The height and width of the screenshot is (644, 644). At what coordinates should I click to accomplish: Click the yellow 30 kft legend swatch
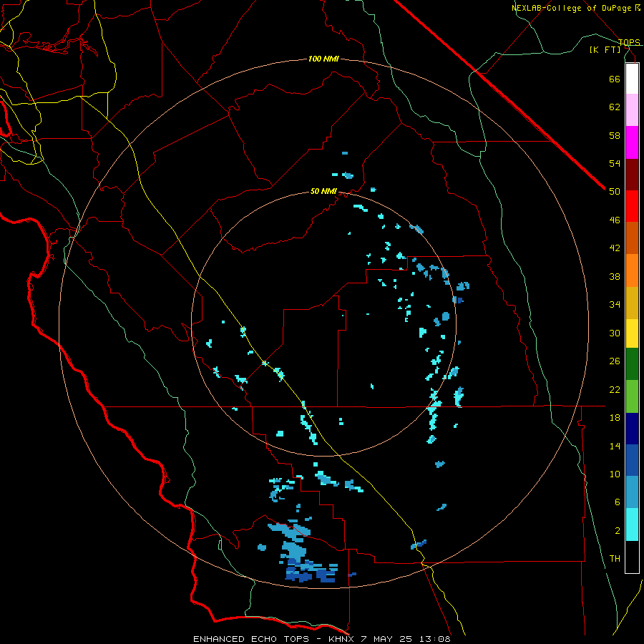632,333
